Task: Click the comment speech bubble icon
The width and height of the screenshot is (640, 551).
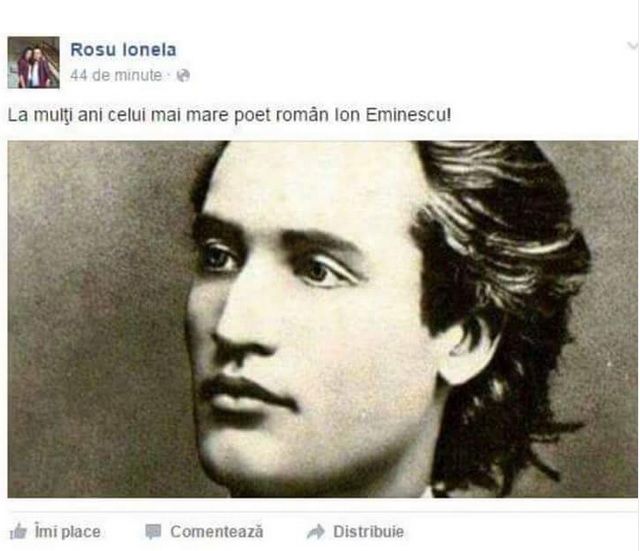Action: point(153,532)
